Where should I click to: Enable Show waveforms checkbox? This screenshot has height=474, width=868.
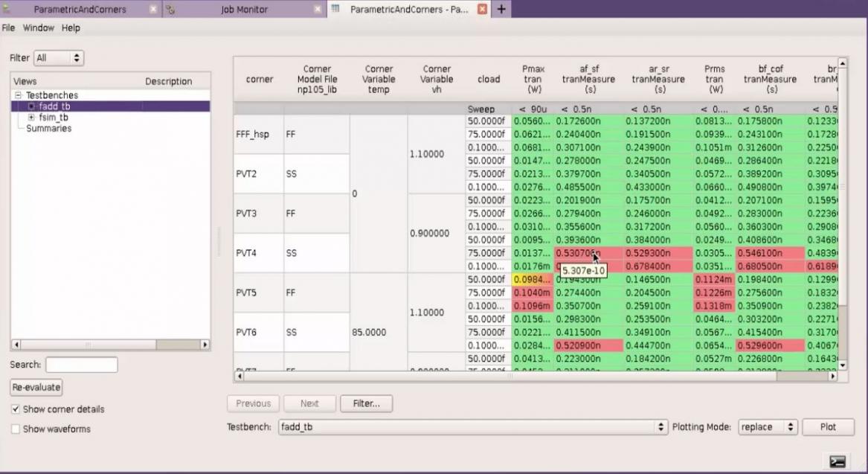point(16,429)
